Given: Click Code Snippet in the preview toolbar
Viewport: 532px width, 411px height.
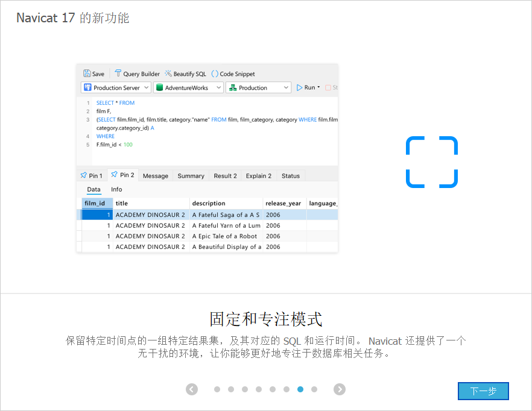Looking at the screenshot, I should point(233,74).
